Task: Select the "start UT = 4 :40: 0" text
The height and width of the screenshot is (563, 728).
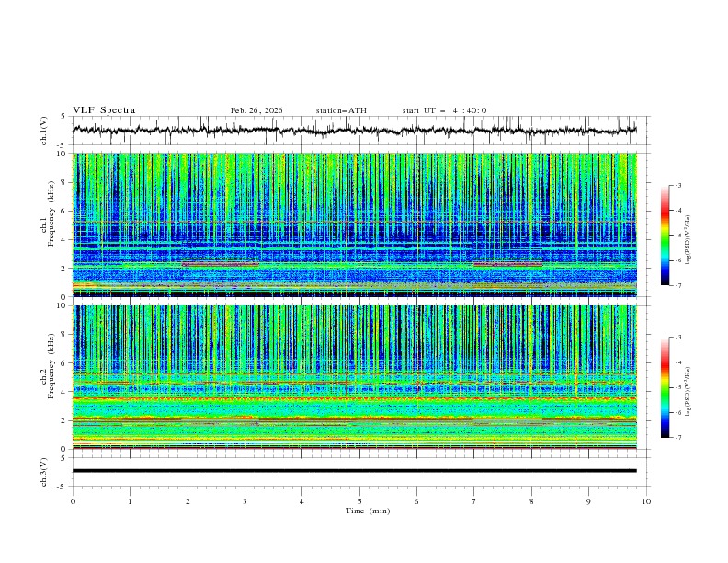Action: [x=444, y=110]
